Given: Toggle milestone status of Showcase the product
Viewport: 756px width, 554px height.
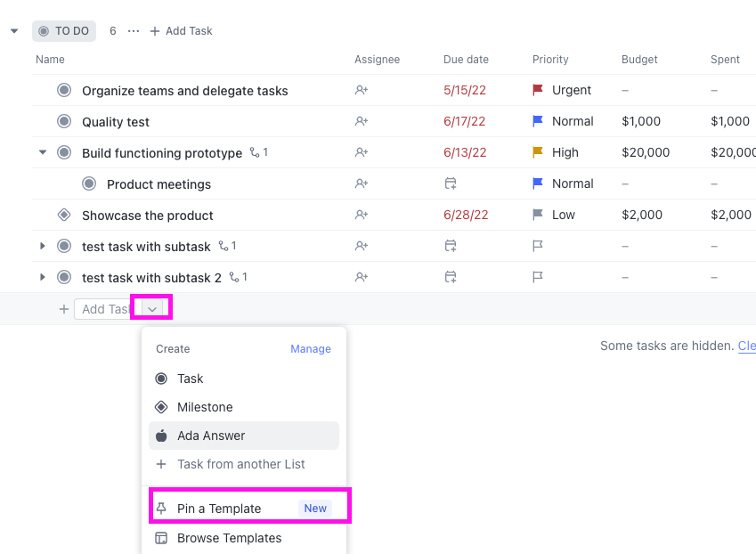Looking at the screenshot, I should (x=64, y=215).
